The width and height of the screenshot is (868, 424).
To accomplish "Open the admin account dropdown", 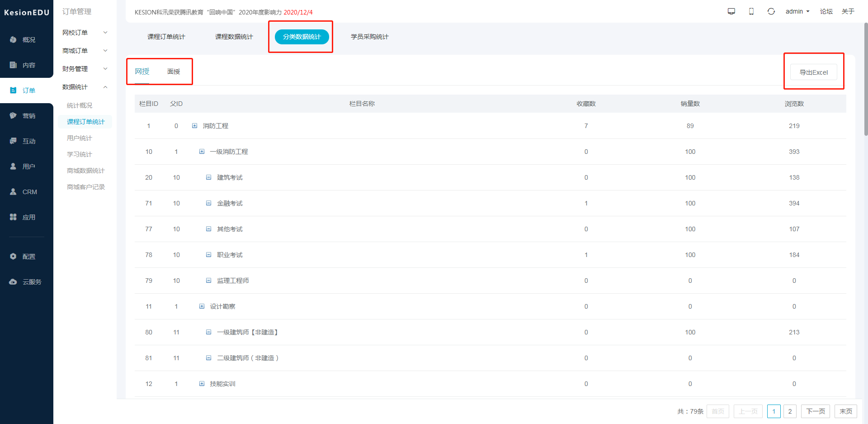I will (x=797, y=11).
